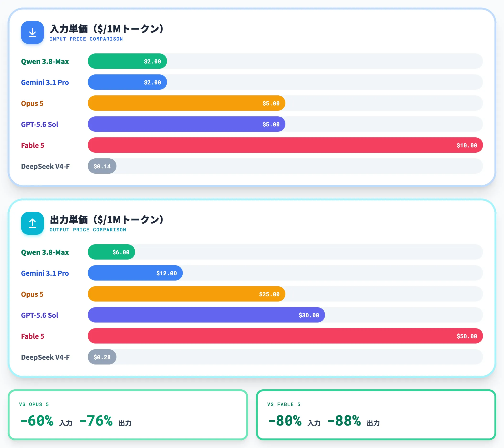Click the blue download arrow input icon
504x448 pixels.
(32, 32)
